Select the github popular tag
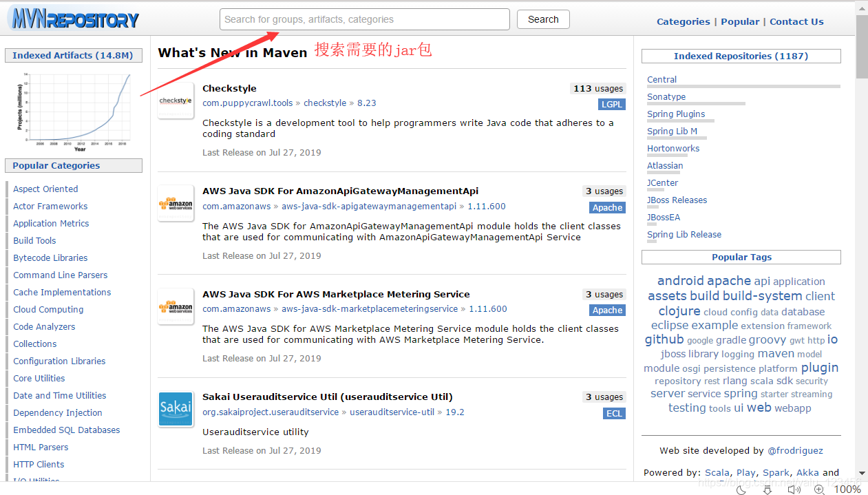This screenshot has height=495, width=868. [x=664, y=339]
